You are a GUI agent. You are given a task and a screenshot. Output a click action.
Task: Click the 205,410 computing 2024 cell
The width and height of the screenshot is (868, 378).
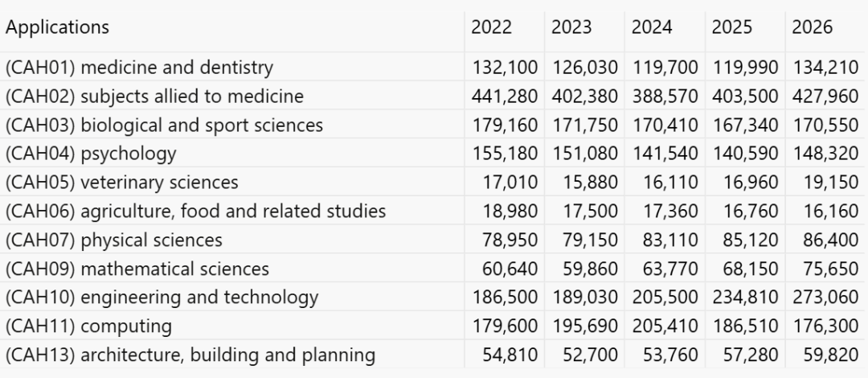click(665, 327)
